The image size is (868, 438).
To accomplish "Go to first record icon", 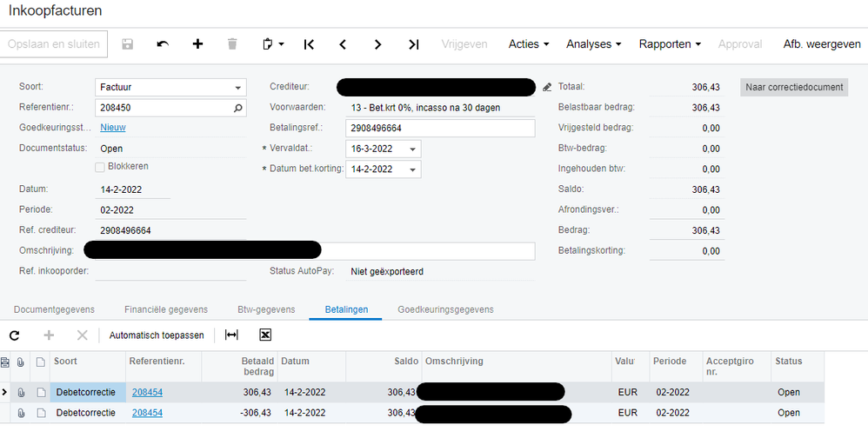I will (x=309, y=44).
